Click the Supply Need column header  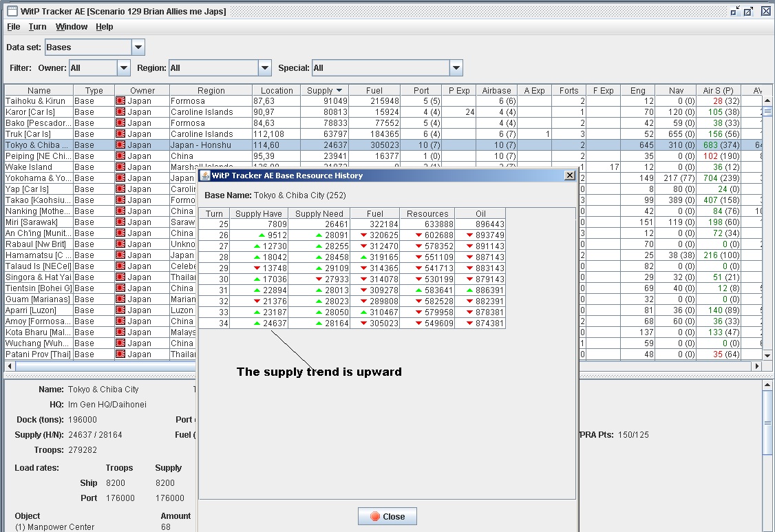click(319, 213)
